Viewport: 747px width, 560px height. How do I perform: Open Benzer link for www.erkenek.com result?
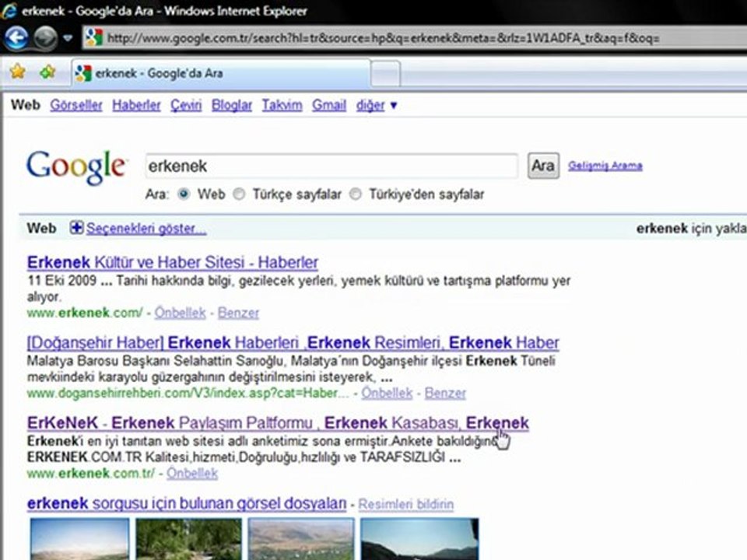(x=238, y=313)
